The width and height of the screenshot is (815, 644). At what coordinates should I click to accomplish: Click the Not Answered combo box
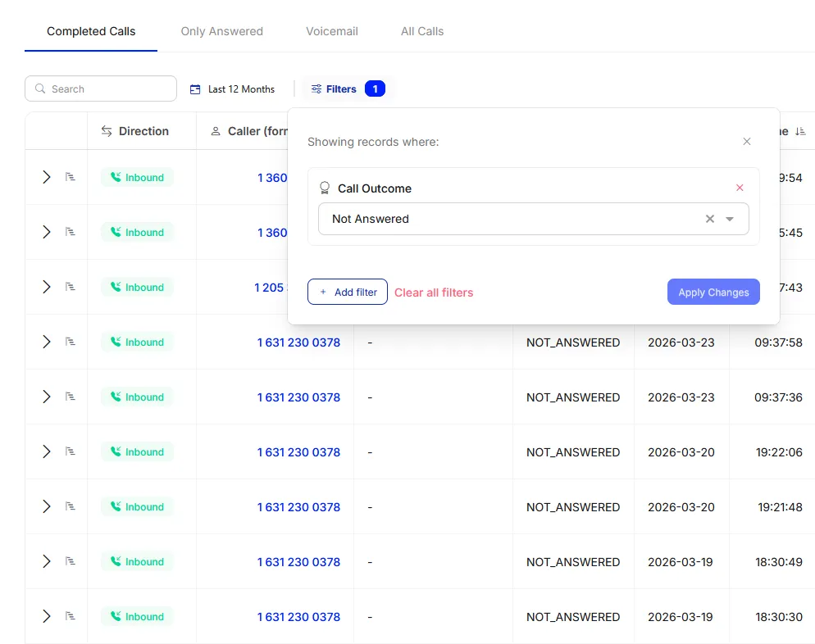tap(533, 219)
